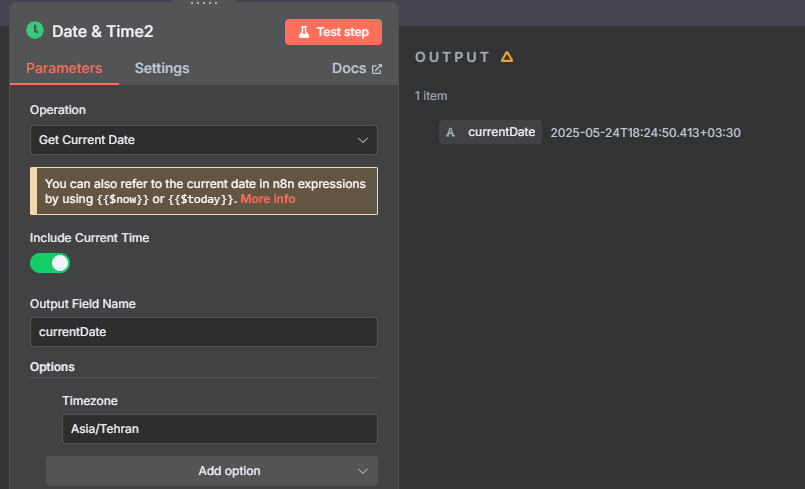The width and height of the screenshot is (805, 489).
Task: Open the More info link
Action: tap(267, 199)
